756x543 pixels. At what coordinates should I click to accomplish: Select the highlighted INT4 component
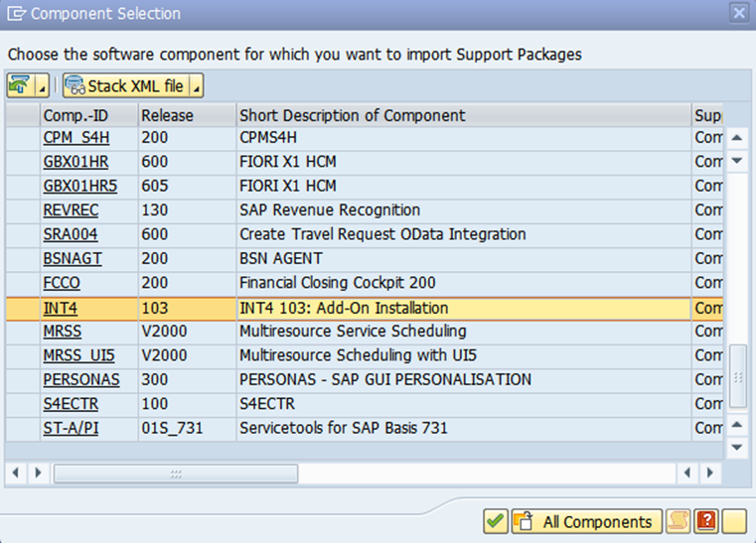(x=61, y=309)
